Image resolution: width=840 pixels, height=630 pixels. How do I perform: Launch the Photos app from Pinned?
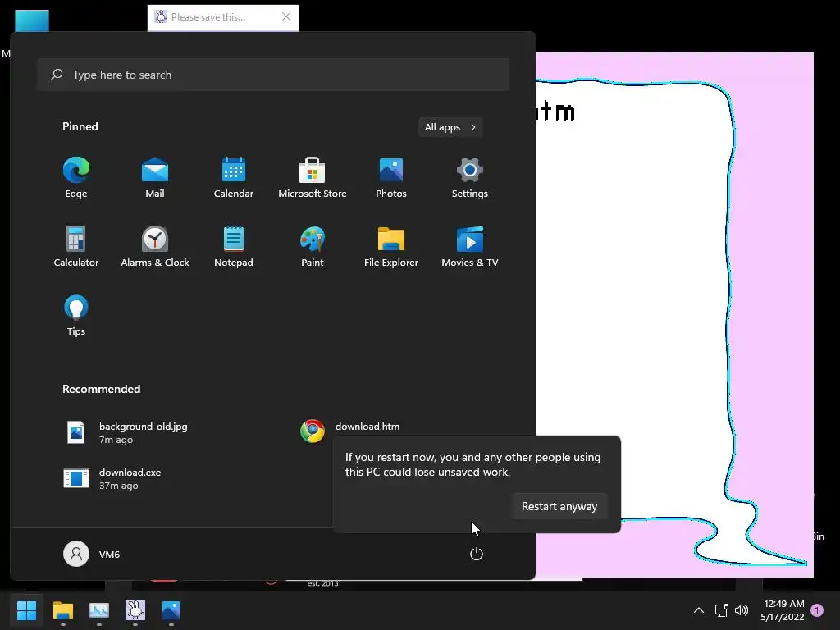click(x=391, y=178)
